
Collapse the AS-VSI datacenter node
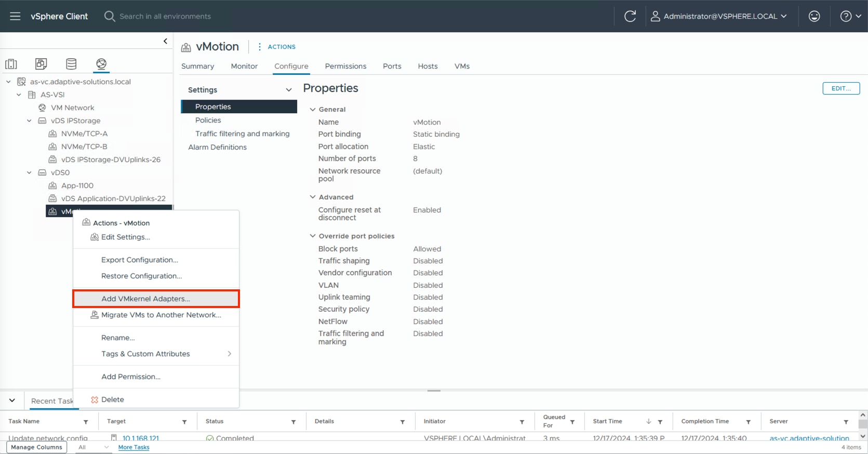tap(19, 95)
